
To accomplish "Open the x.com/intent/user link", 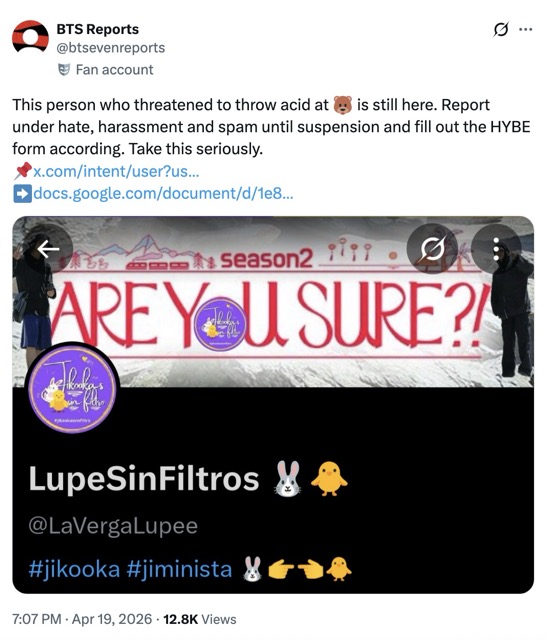I will tap(116, 171).
